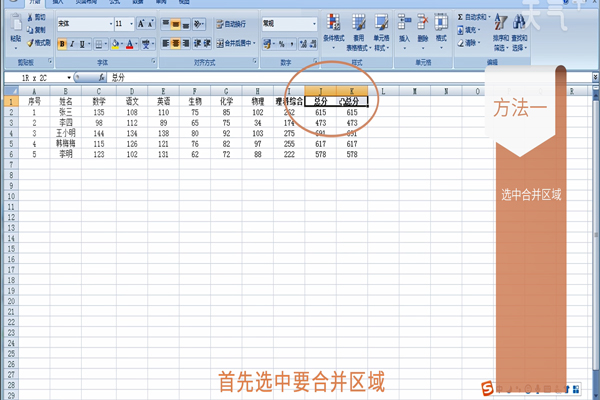Open the font name dropdown (宋体)
600x400 pixels.
[111, 24]
